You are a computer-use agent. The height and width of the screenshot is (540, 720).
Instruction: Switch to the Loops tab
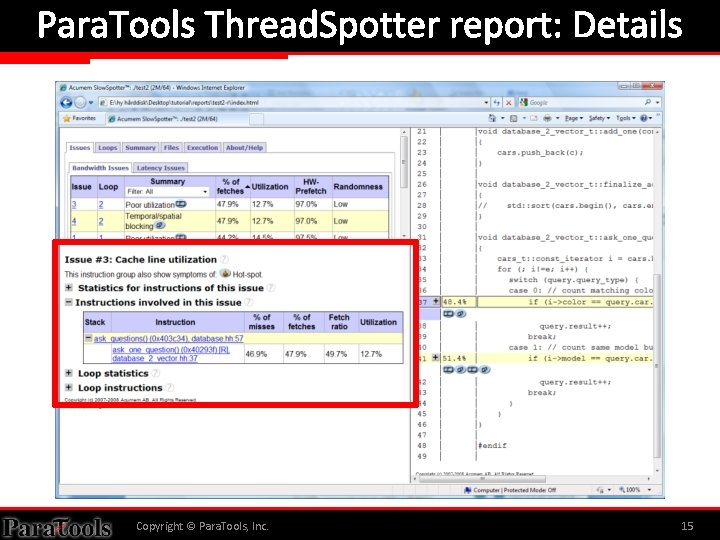point(108,148)
